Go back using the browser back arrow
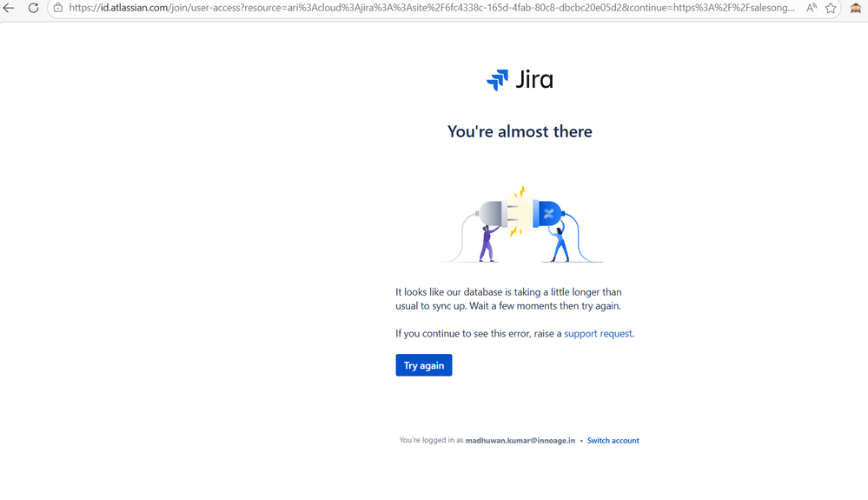This screenshot has height=500, width=868. (x=9, y=8)
